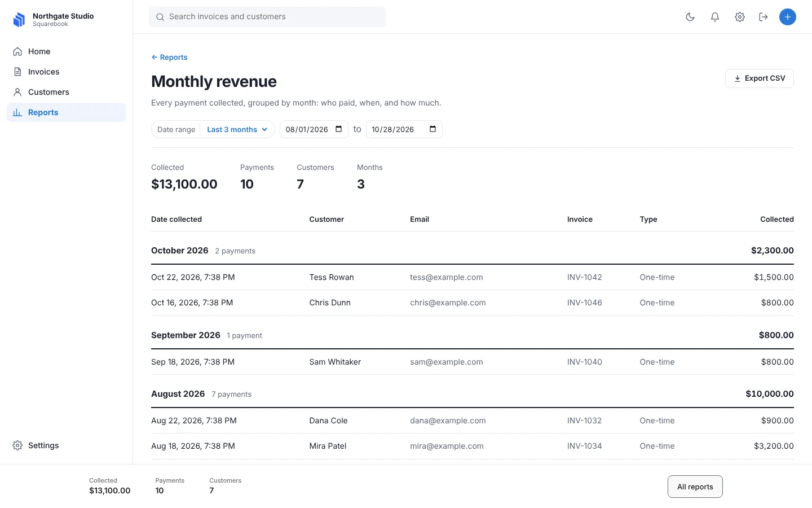Click the $10,000.00 August total
This screenshot has width=812, height=508.
click(x=770, y=394)
